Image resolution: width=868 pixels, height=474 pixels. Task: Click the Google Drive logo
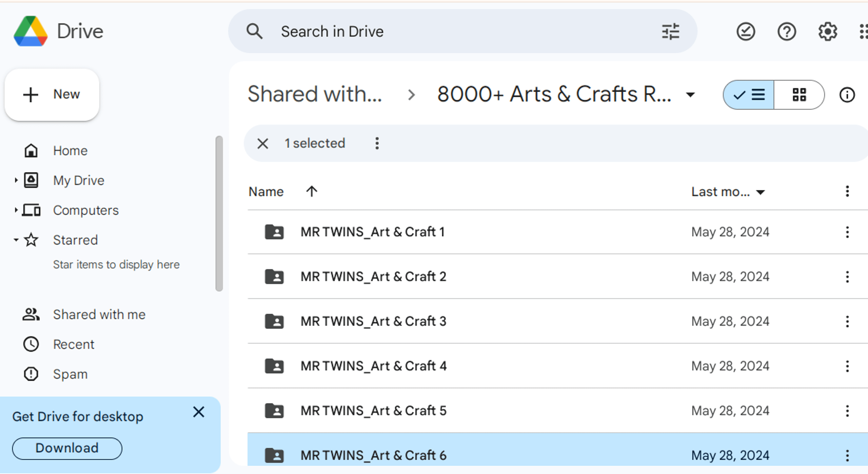pyautogui.click(x=31, y=31)
